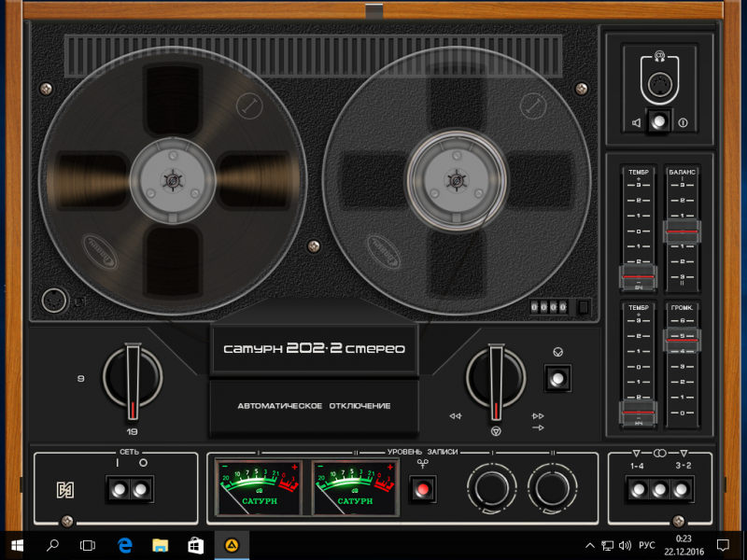Click the ГРОМК. volume slider handle

(682, 340)
